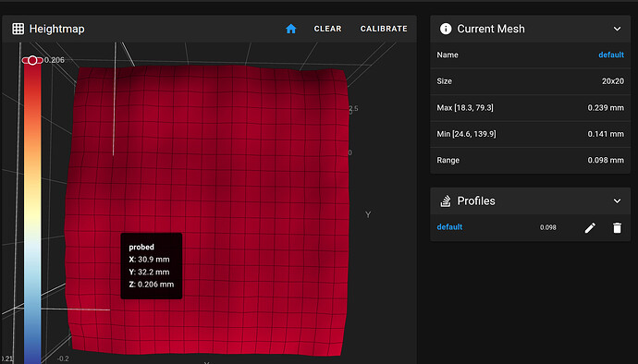
Task: Collapse the Profiles panel
Action: point(617,200)
